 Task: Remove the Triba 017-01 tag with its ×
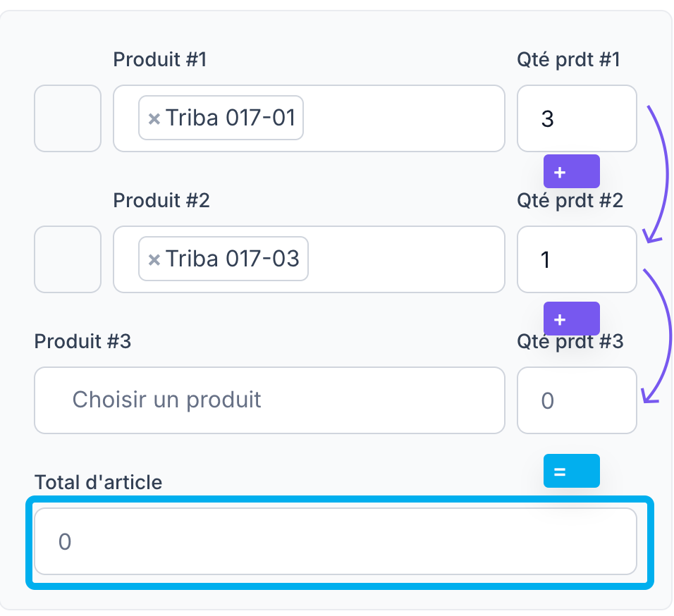(x=154, y=119)
